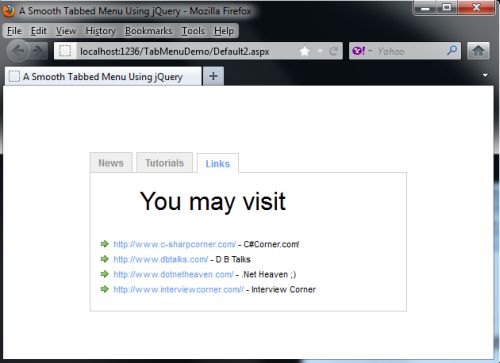Click the '.Net Heaven ;)' text
Screen dimensions: 500x363
[269, 274]
